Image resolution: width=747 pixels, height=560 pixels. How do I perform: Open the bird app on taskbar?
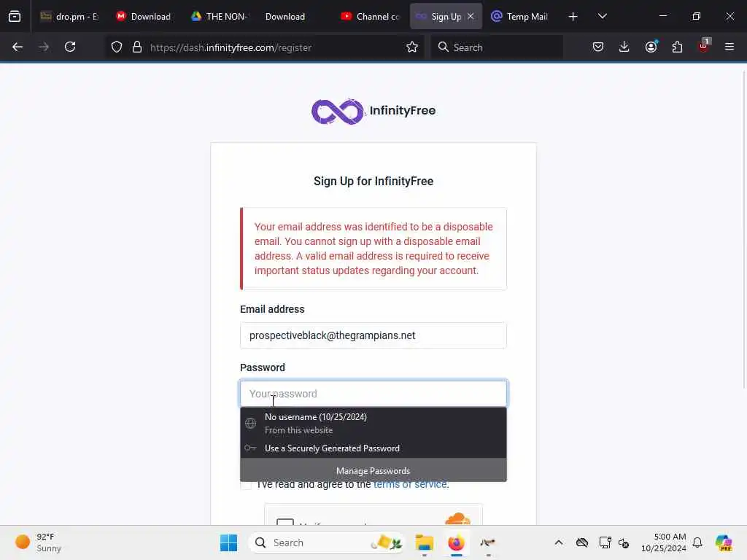pos(488,542)
